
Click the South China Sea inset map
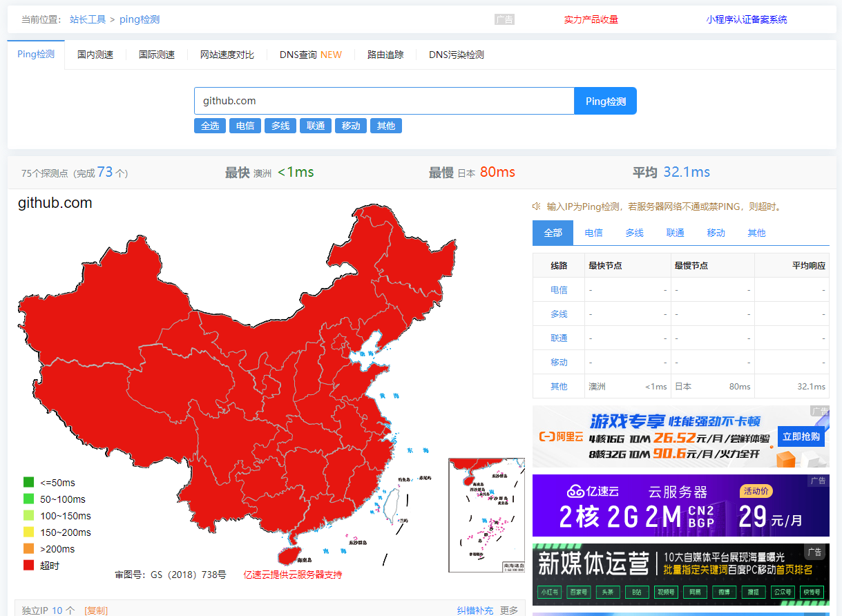[486, 515]
